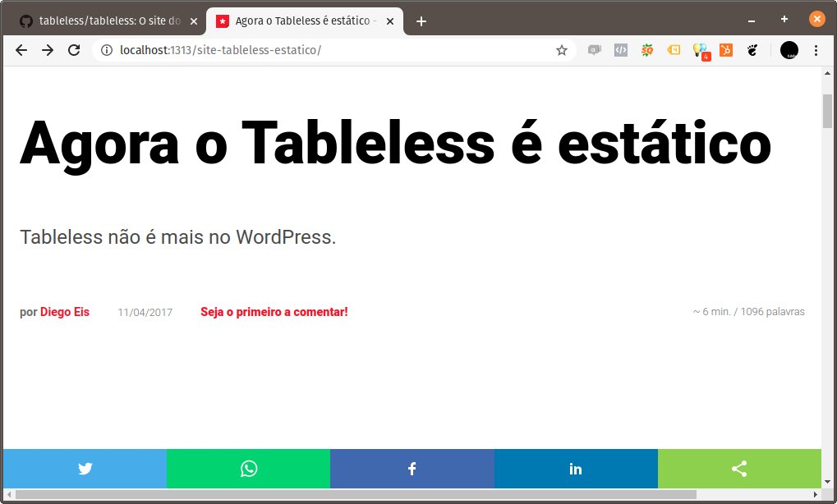
Task: Bookmark this page with the star
Action: (x=562, y=50)
